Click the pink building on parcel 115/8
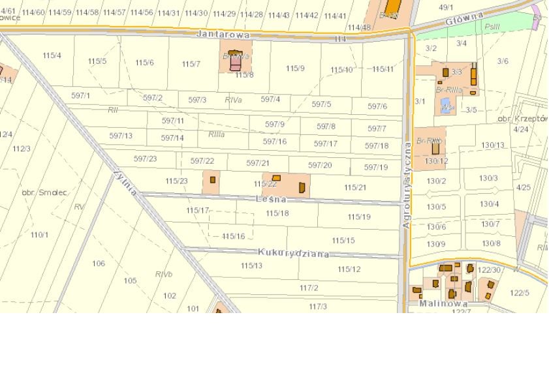This screenshot has height=392, width=549. (x=235, y=63)
